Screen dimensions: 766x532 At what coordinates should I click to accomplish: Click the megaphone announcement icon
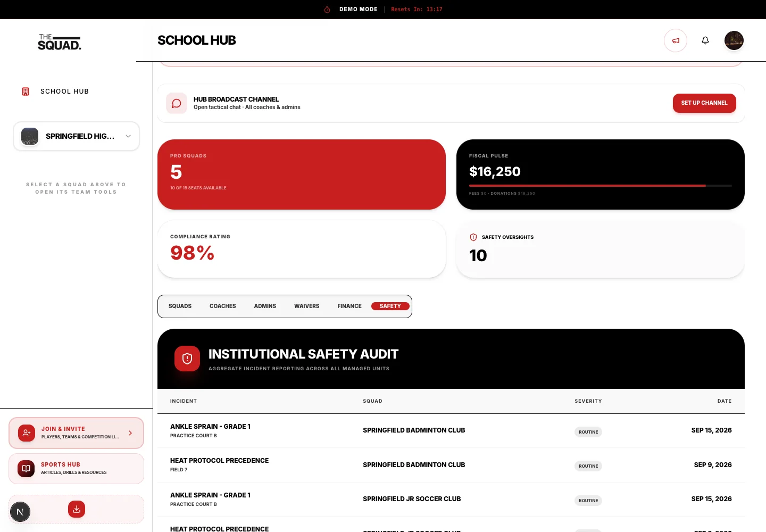coord(676,40)
